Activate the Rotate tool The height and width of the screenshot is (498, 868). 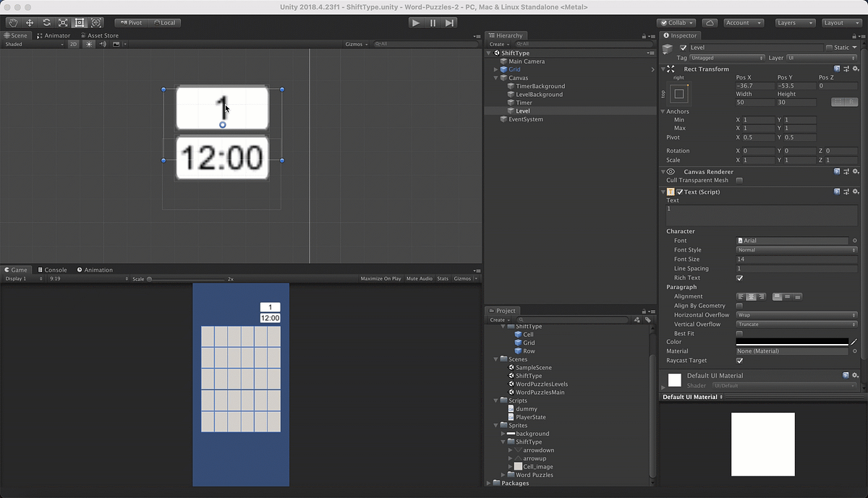coord(46,22)
